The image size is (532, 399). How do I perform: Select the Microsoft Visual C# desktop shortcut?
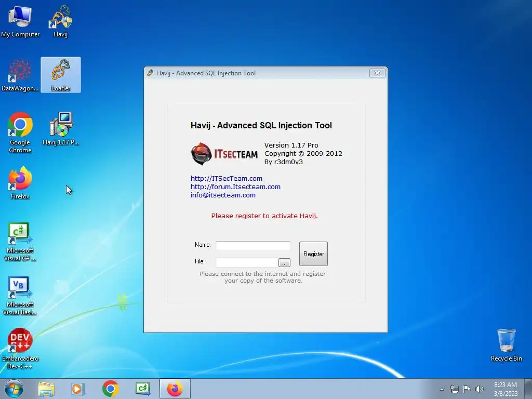tap(20, 242)
